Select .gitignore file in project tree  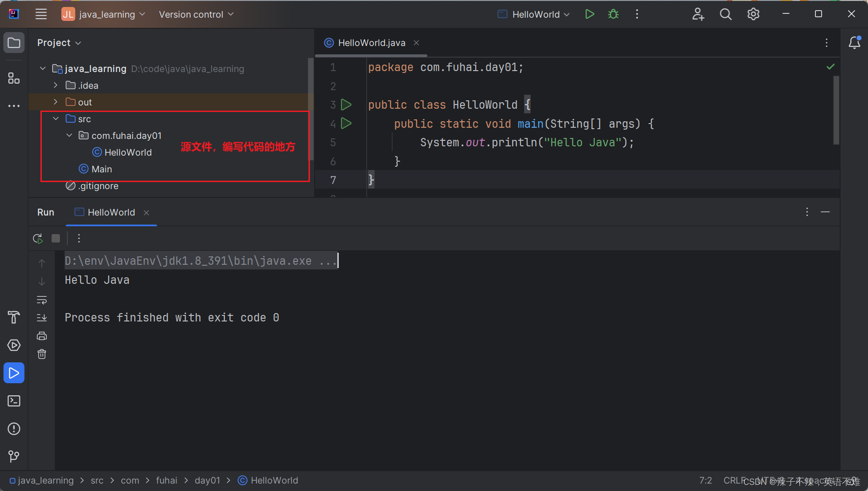coord(92,186)
